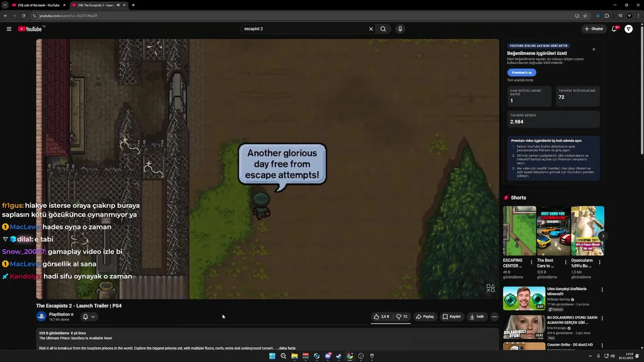Open MrBeast Minecraft video thumbnail
The height and width of the screenshot is (362, 644).
[524, 298]
